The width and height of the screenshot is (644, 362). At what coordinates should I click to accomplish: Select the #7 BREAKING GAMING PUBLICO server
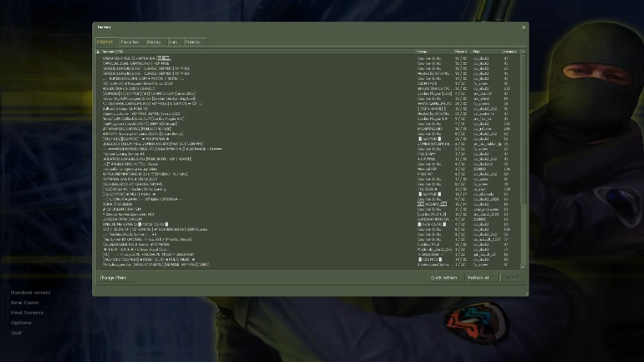tap(308, 129)
